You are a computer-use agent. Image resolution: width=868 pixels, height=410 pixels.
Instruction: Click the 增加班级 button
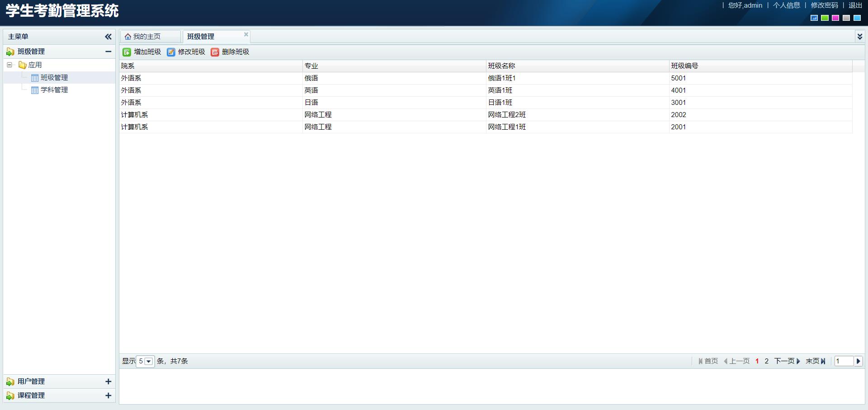click(142, 52)
